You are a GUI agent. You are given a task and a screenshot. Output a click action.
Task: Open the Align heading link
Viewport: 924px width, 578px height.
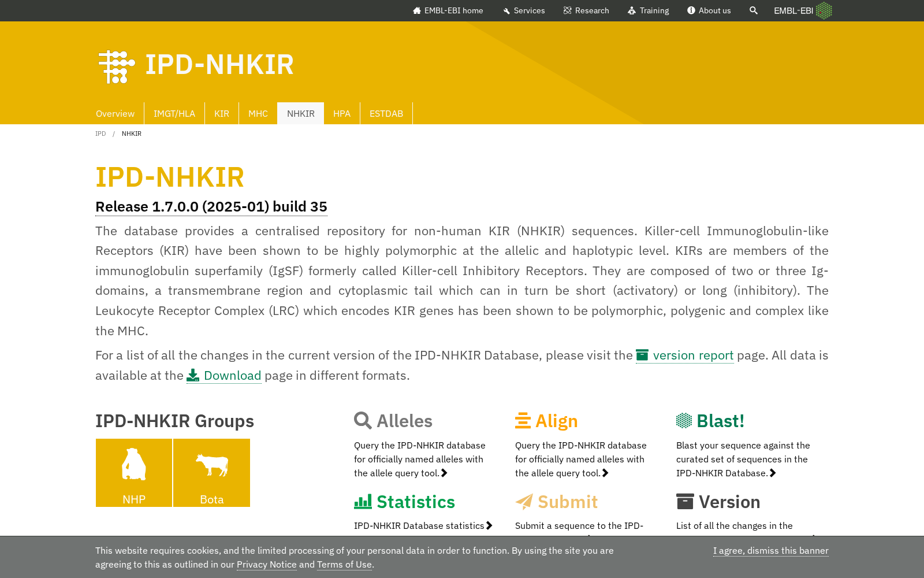[546, 421]
